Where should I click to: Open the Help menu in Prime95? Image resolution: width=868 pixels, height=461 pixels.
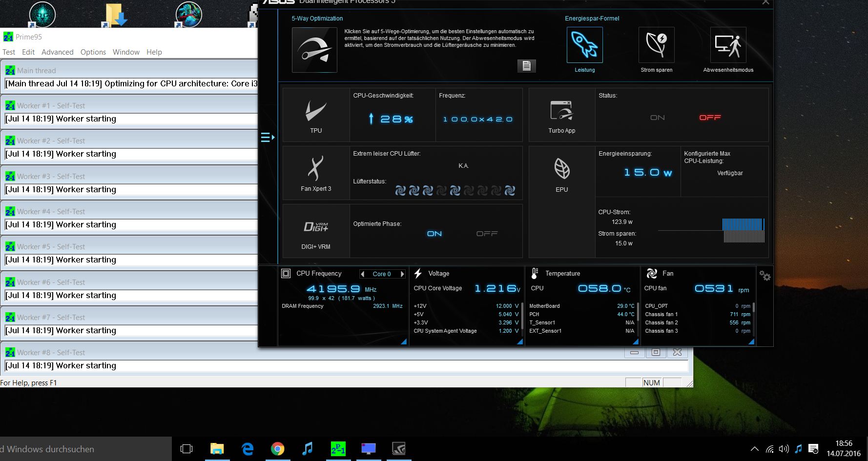click(x=154, y=52)
